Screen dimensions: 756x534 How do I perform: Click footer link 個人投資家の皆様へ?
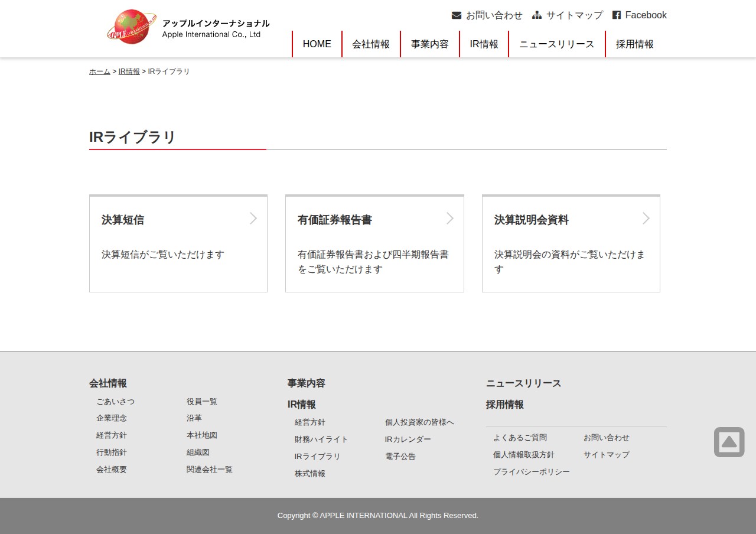pos(419,422)
